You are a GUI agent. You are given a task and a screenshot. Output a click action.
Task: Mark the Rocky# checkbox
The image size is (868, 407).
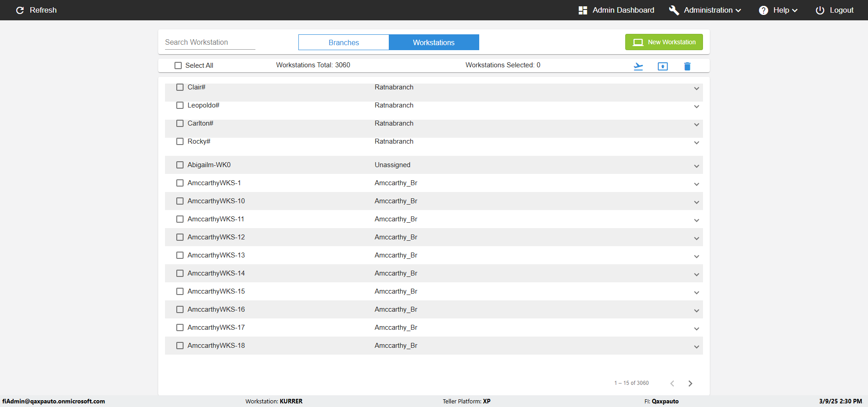coord(180,141)
